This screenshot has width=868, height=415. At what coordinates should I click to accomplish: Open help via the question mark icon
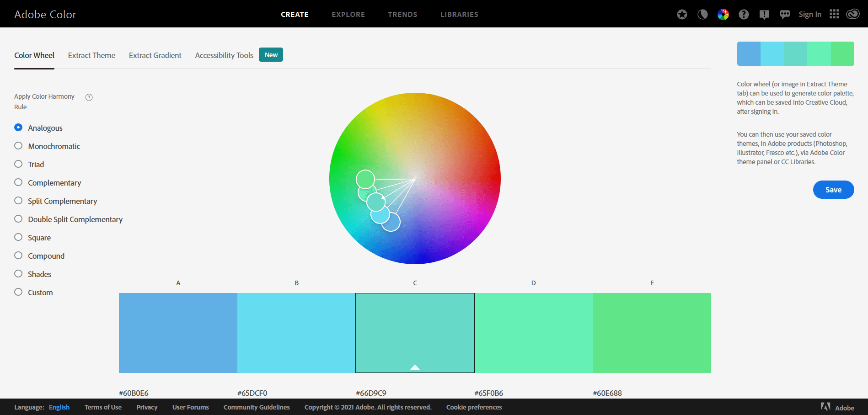pos(744,15)
